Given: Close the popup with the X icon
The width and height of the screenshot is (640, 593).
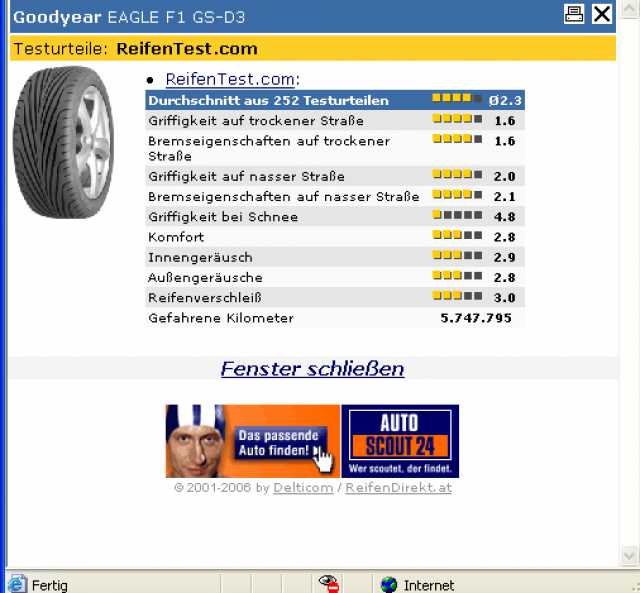Looking at the screenshot, I should 602,15.
